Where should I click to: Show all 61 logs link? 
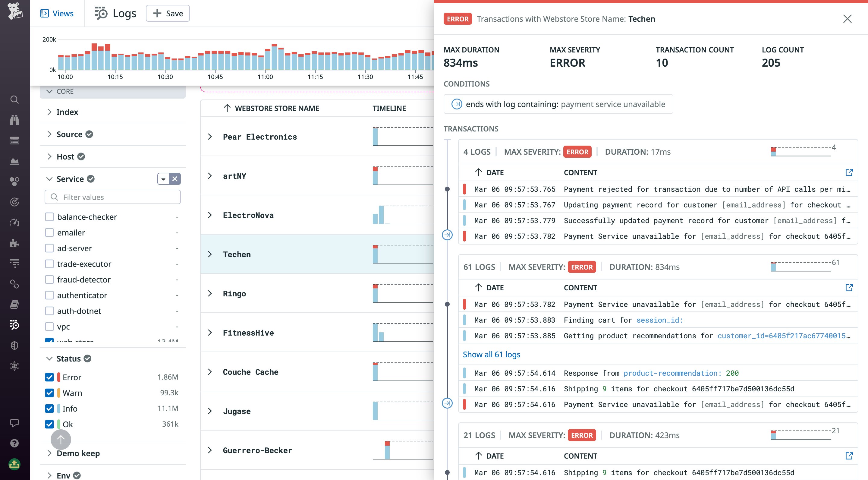coord(491,354)
